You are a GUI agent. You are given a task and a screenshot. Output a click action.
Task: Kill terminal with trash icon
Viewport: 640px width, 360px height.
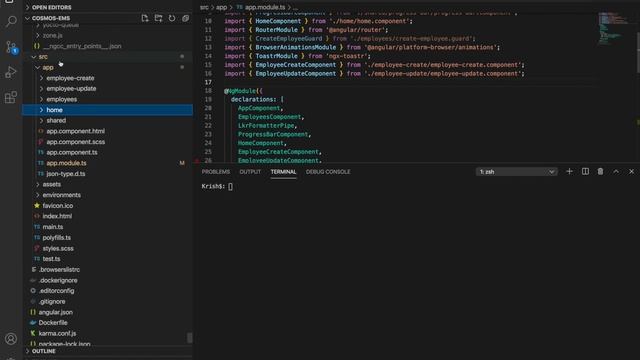tap(600, 172)
